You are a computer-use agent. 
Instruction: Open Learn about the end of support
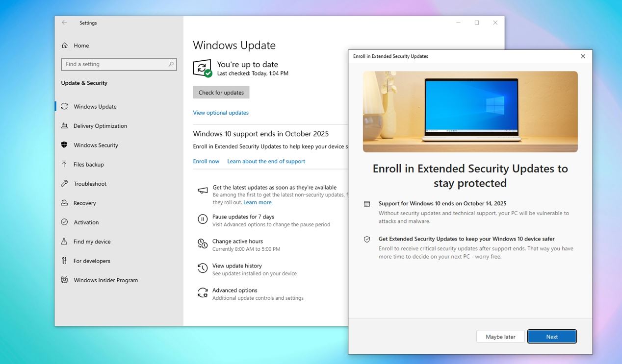coord(266,161)
